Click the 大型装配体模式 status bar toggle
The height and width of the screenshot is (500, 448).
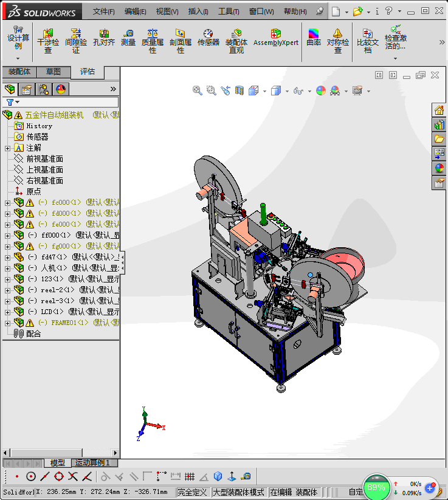click(x=239, y=492)
